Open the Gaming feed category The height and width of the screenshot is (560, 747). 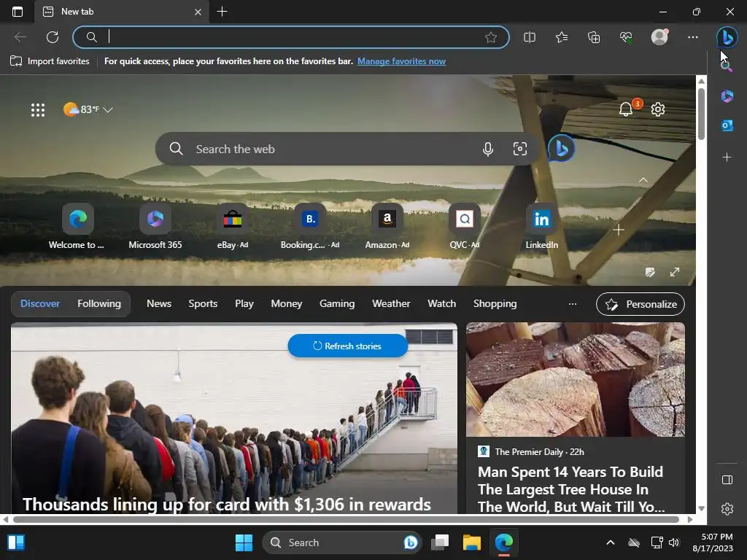pos(337,304)
